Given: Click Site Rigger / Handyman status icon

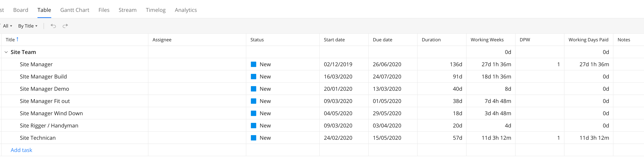Looking at the screenshot, I should [253, 125].
